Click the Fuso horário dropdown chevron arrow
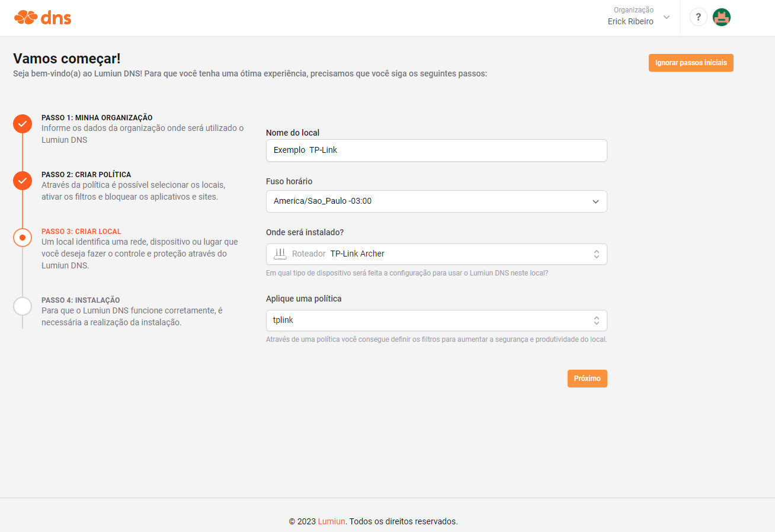 595,201
